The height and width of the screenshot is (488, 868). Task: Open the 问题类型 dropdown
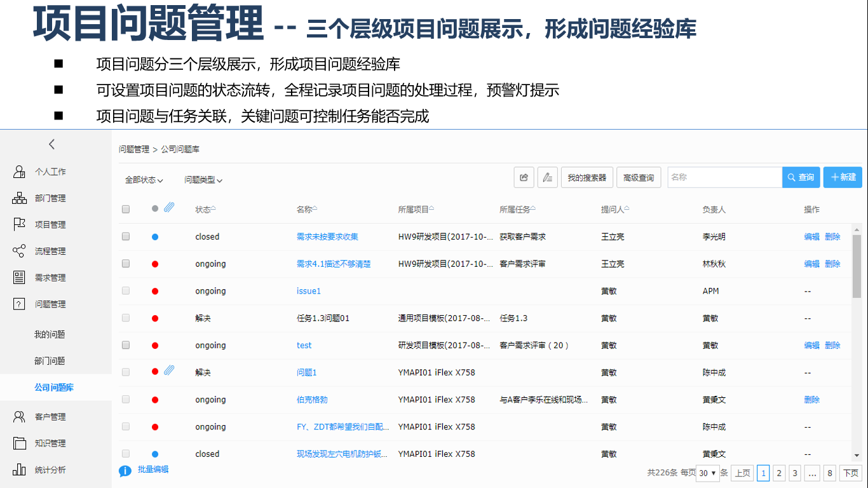(x=203, y=180)
